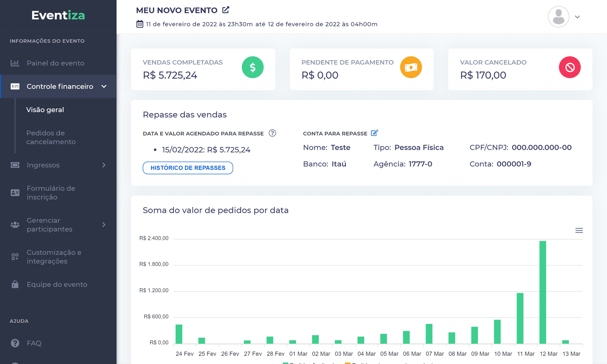Click the edit icon beside Conta para repasse

(374, 133)
